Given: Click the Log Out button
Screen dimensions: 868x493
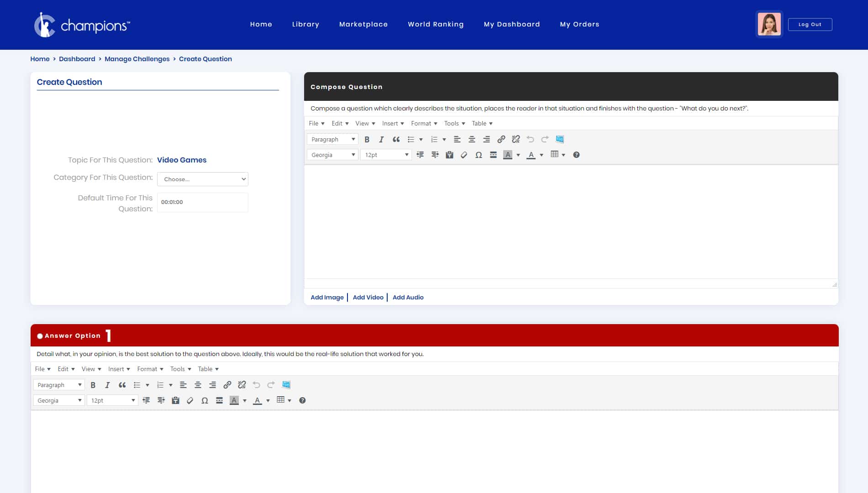Looking at the screenshot, I should [810, 25].
